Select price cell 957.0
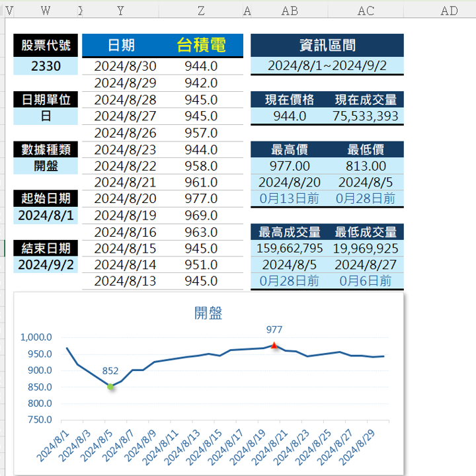This screenshot has height=476, width=476. click(201, 133)
